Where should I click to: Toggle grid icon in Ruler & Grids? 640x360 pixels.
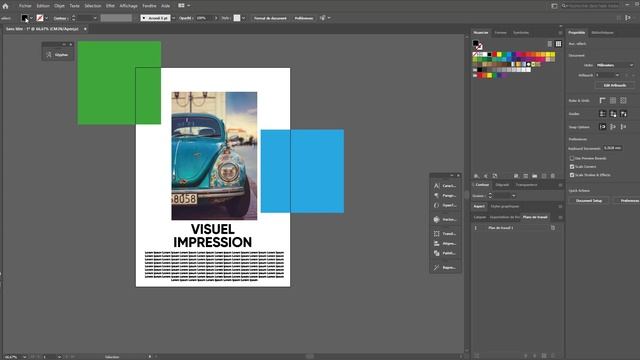point(613,100)
